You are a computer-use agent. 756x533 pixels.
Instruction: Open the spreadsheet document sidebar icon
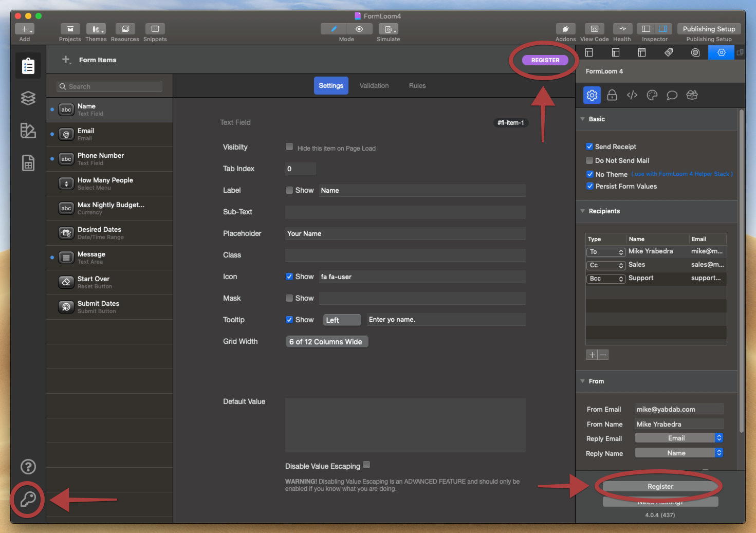[28, 163]
